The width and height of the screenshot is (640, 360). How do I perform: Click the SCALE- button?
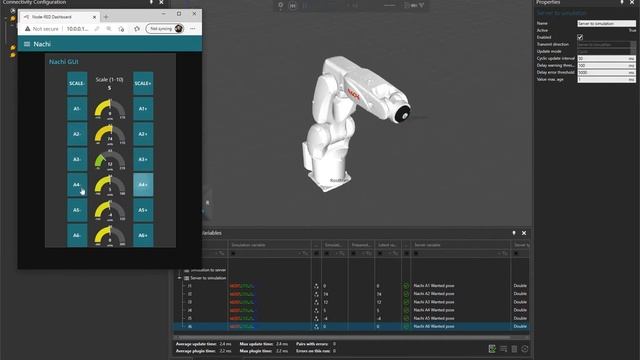[x=77, y=83]
